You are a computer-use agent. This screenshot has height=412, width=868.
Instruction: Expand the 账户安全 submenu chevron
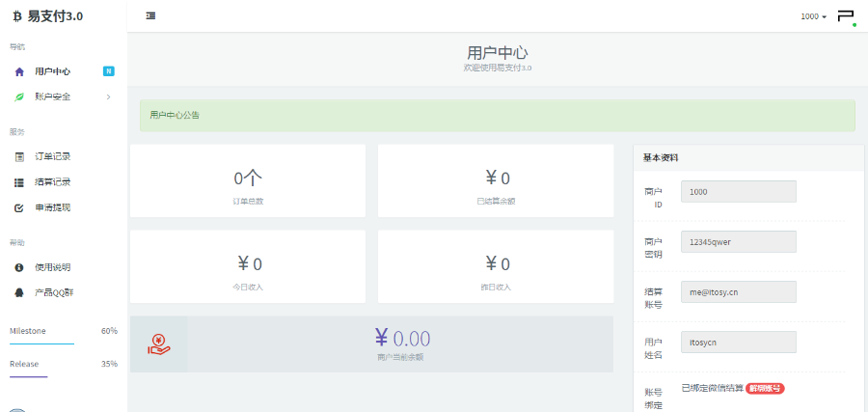[x=108, y=96]
